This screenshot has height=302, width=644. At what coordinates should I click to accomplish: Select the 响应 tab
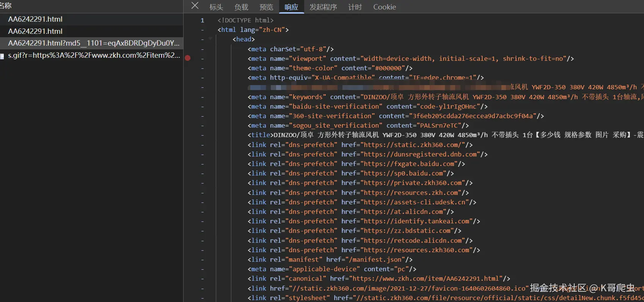[291, 7]
